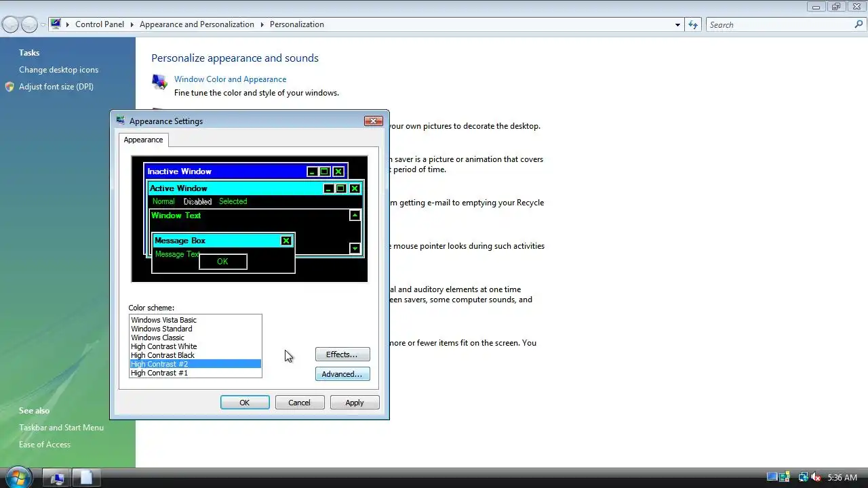
Task: Select Windows Standard color scheme
Action: tap(195, 329)
